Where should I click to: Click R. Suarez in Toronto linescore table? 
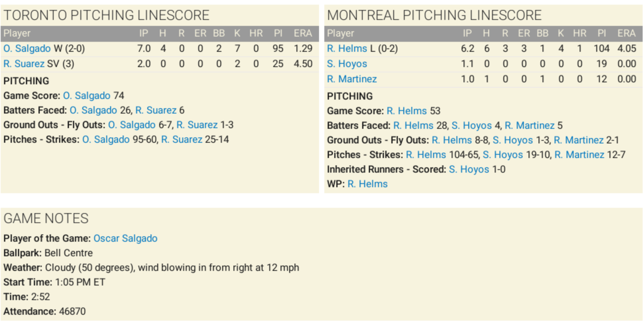(x=24, y=64)
